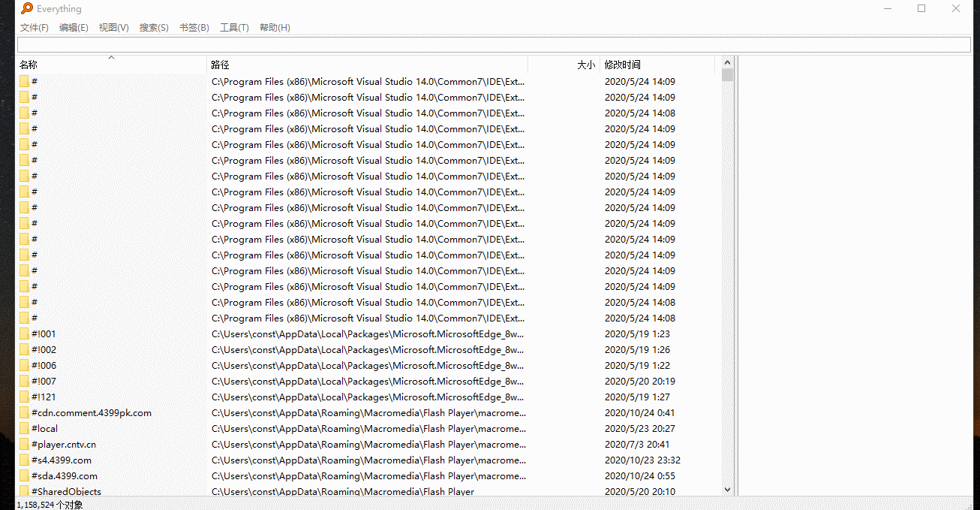Select the #player.cntv.cn entry
Screen dimensions: 980x510
tap(64, 445)
